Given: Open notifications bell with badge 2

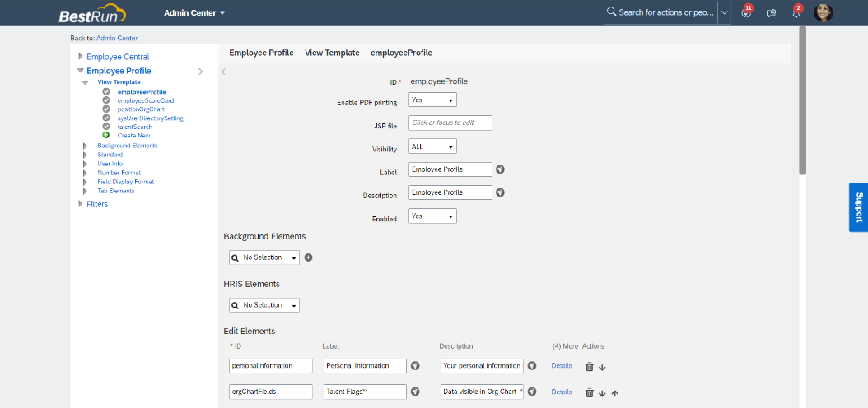Looking at the screenshot, I should (796, 12).
